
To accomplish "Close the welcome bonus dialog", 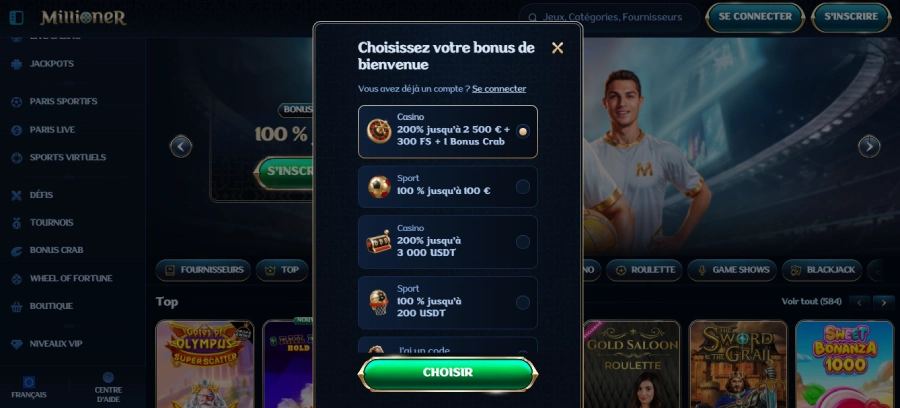I will click(557, 48).
